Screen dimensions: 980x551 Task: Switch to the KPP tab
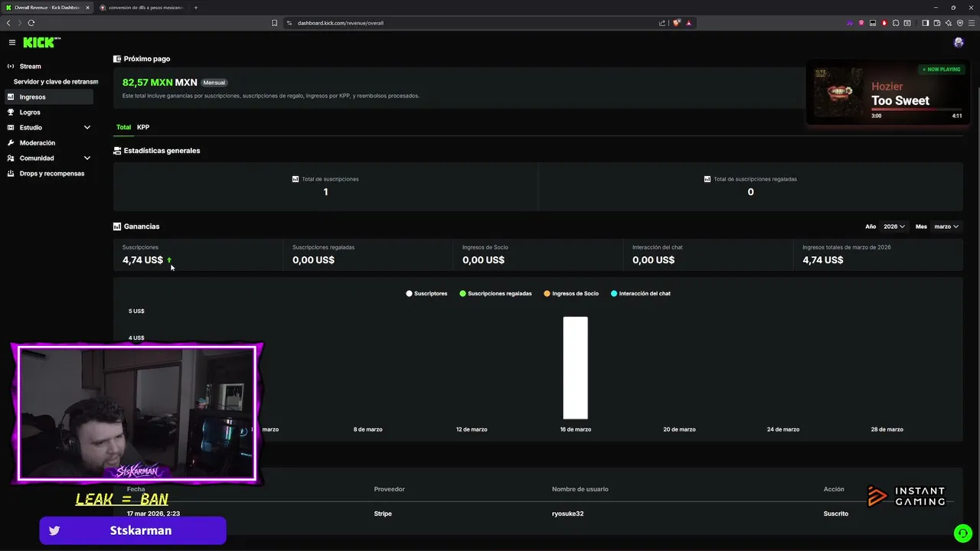point(143,127)
